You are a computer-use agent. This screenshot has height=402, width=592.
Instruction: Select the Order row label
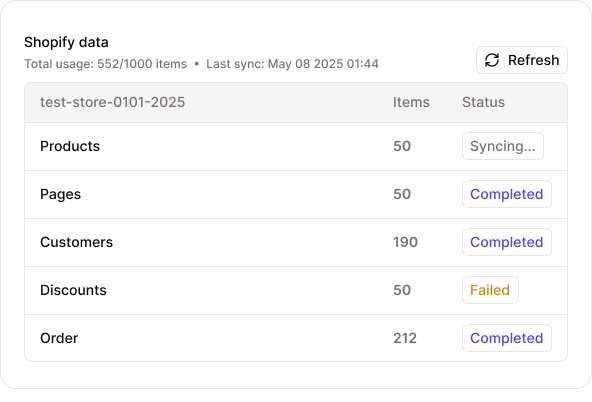[x=59, y=338]
